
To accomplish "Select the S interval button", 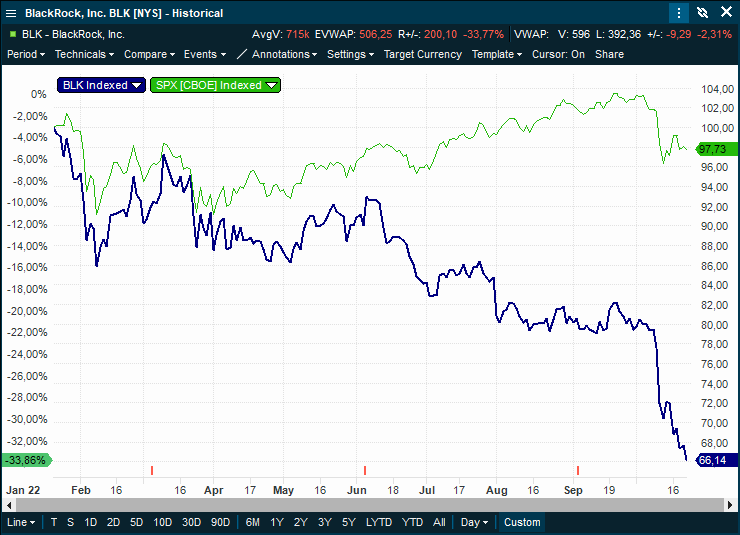I will (70, 522).
